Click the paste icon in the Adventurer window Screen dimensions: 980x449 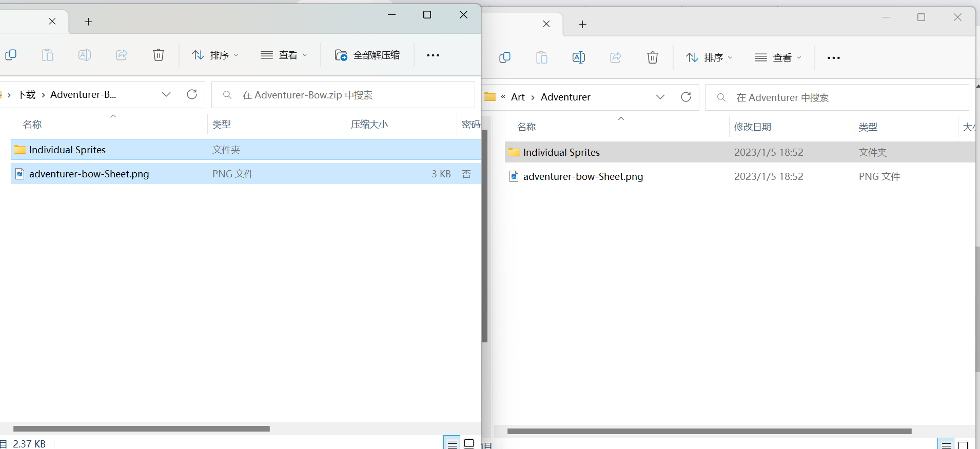(x=542, y=57)
